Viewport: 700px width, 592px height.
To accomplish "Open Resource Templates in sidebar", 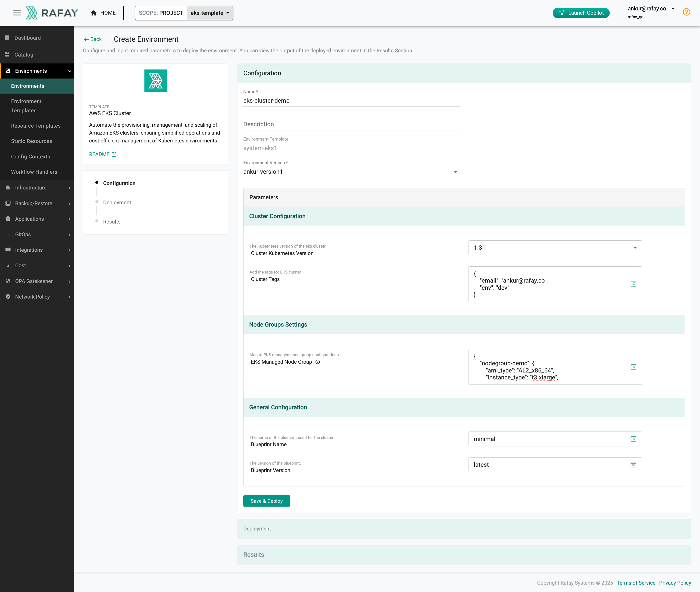I will click(37, 126).
